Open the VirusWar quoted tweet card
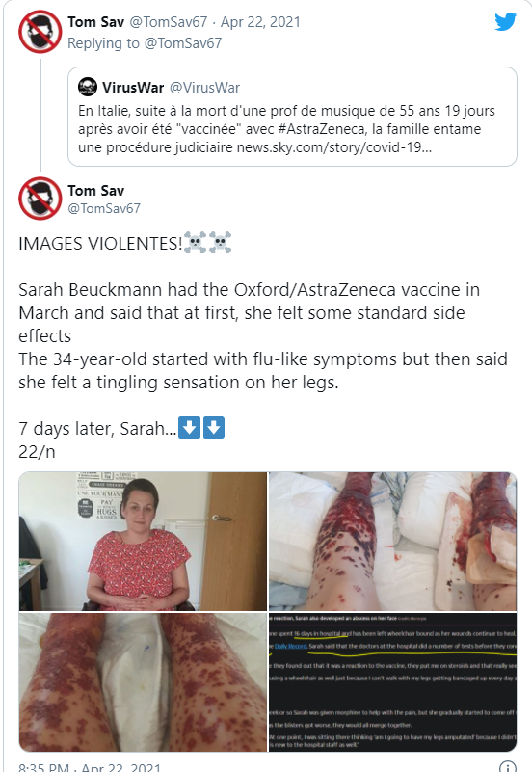This screenshot has width=532, height=772. pos(292,117)
